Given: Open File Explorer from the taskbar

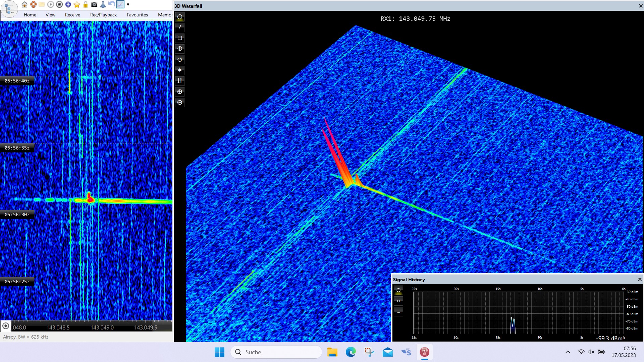Looking at the screenshot, I should 332,352.
